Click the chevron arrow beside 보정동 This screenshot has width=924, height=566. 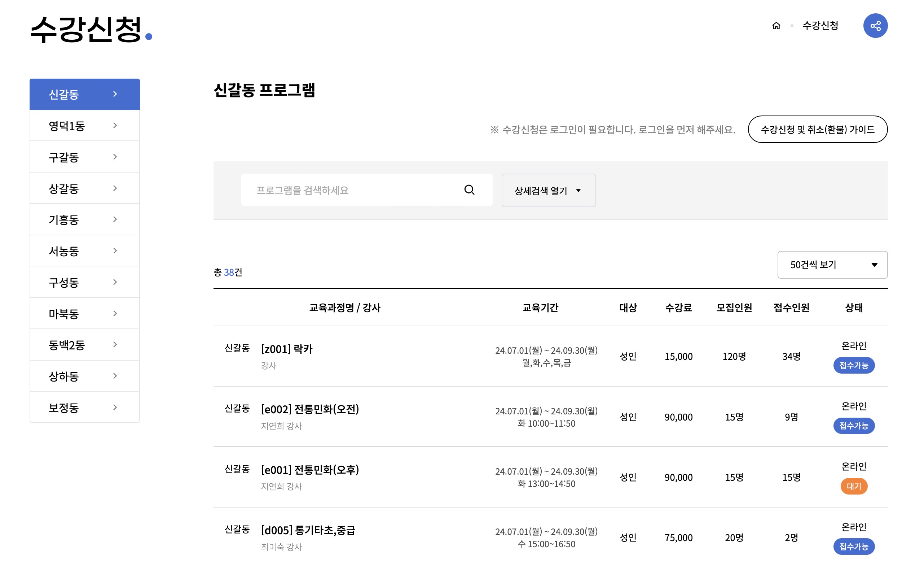pos(115,407)
